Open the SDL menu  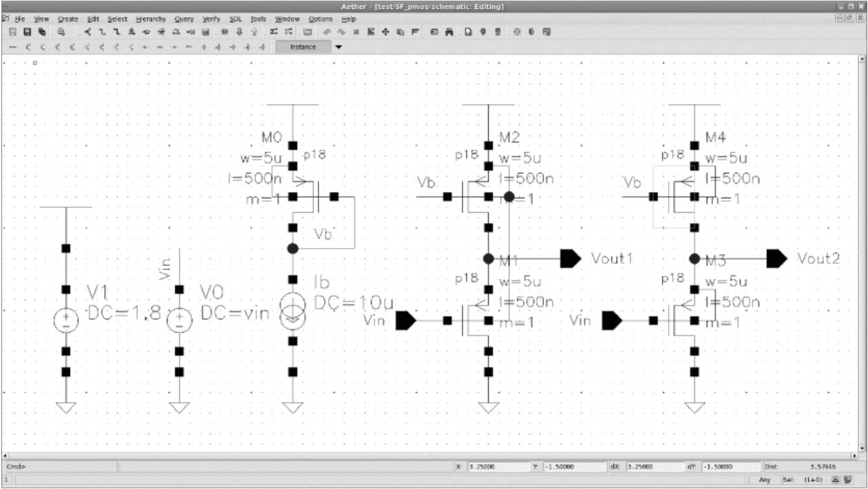pyautogui.click(x=235, y=19)
